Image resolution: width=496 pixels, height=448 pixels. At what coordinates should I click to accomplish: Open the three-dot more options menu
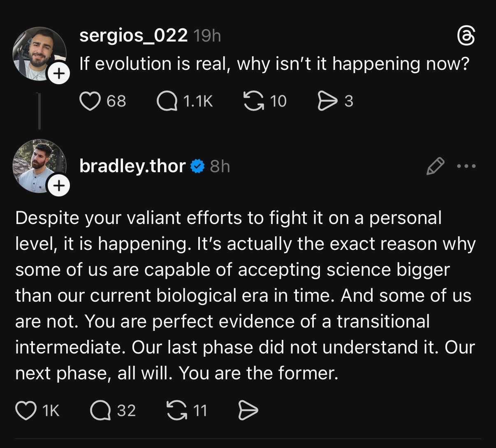[467, 166]
